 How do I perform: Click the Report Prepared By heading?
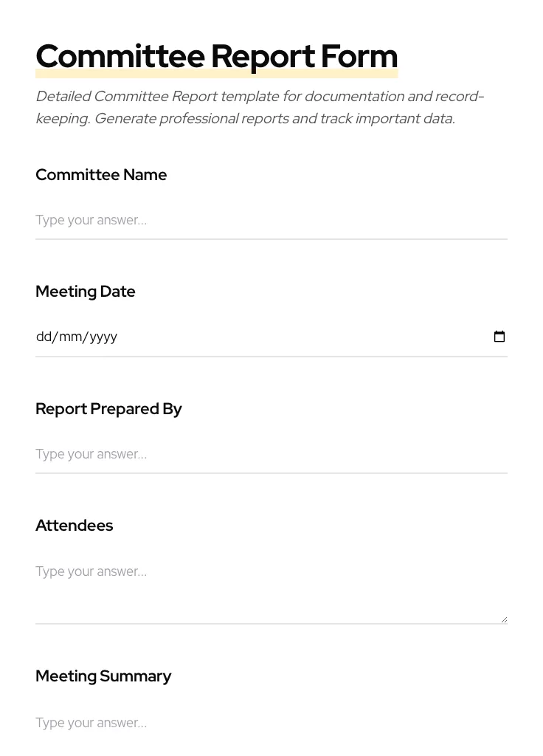108,409
